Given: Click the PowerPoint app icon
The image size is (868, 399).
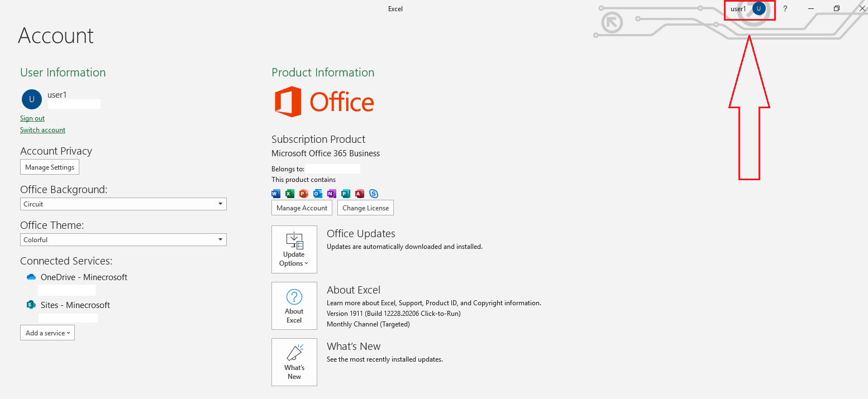Looking at the screenshot, I should (x=303, y=194).
